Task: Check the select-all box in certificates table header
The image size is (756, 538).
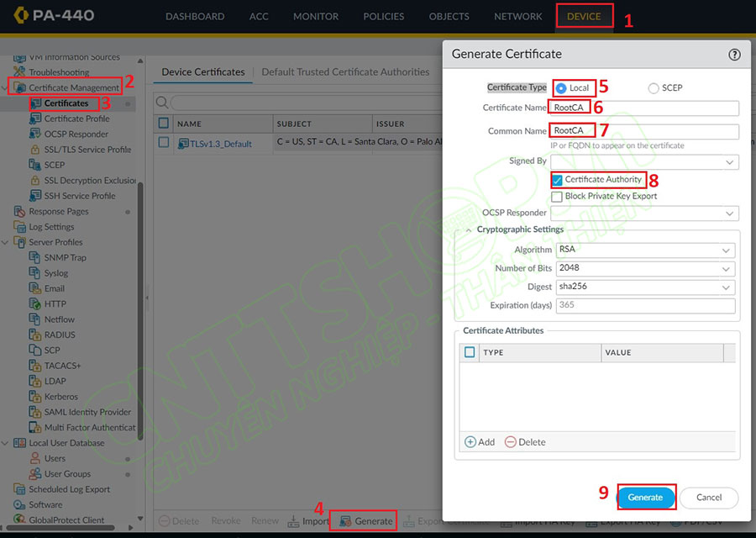Action: point(164,123)
